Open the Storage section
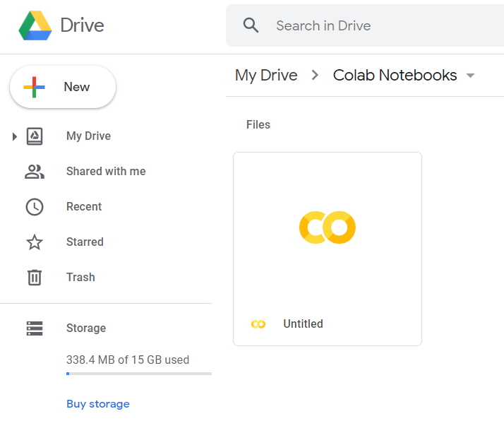 (86, 328)
